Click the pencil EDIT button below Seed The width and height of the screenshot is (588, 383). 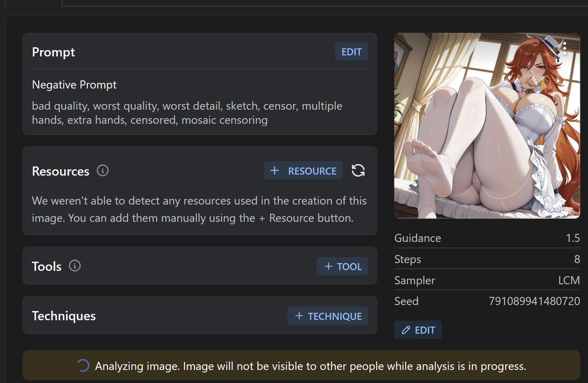pyautogui.click(x=418, y=330)
